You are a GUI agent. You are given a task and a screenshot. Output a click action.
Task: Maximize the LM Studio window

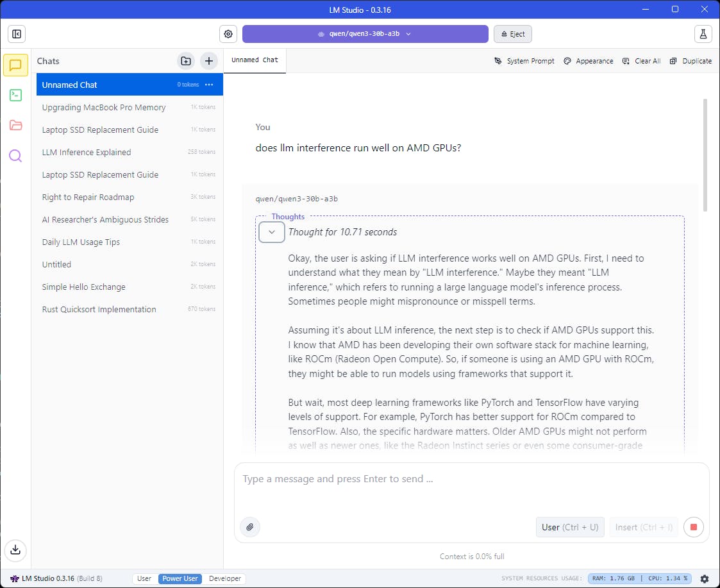pyautogui.click(x=675, y=9)
